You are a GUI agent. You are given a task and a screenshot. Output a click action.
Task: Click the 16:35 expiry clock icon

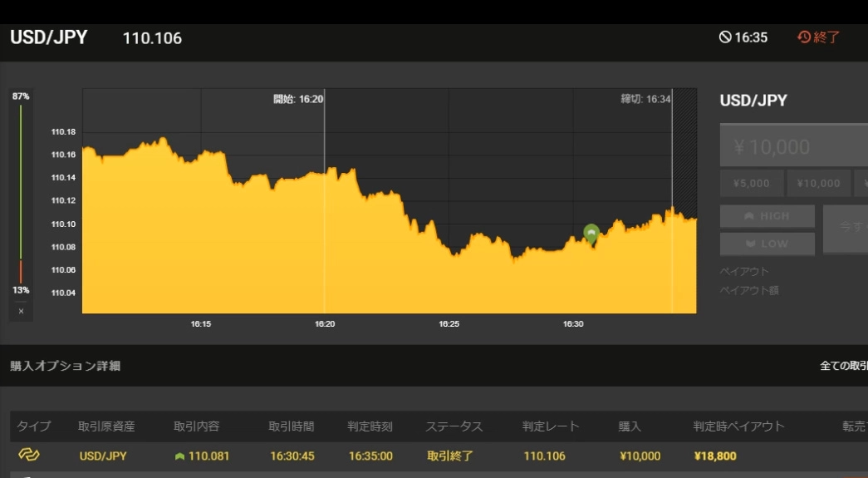pyautogui.click(x=724, y=37)
